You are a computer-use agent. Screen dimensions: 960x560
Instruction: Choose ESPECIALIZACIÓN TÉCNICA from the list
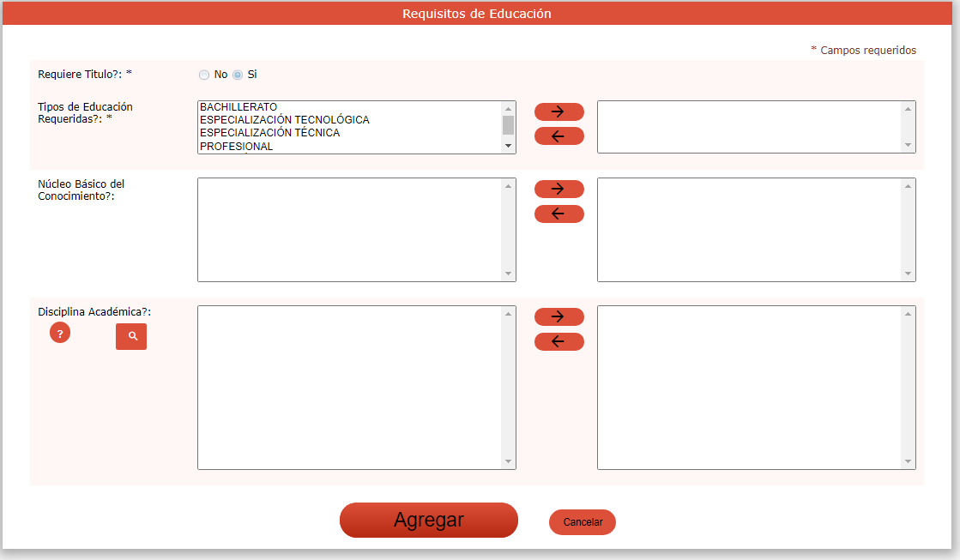[269, 133]
